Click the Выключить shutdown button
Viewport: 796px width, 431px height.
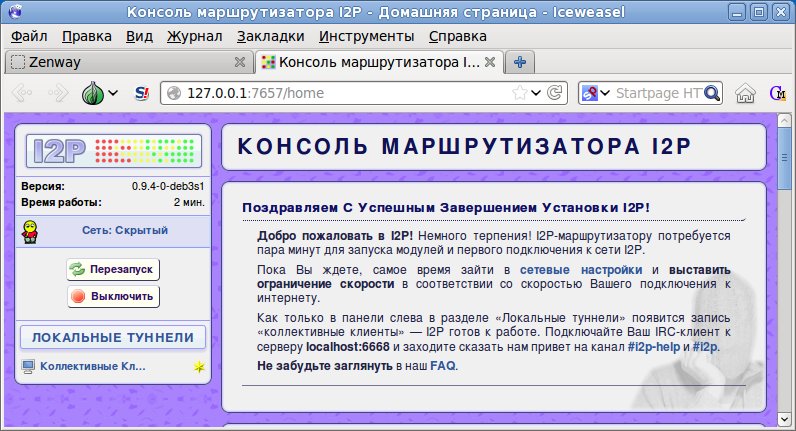pyautogui.click(x=114, y=296)
